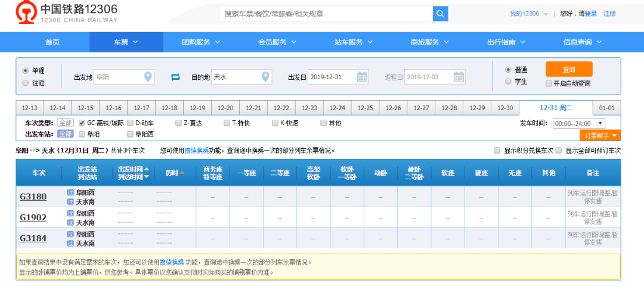Select the 往返 round-trip radio button

(x=26, y=83)
